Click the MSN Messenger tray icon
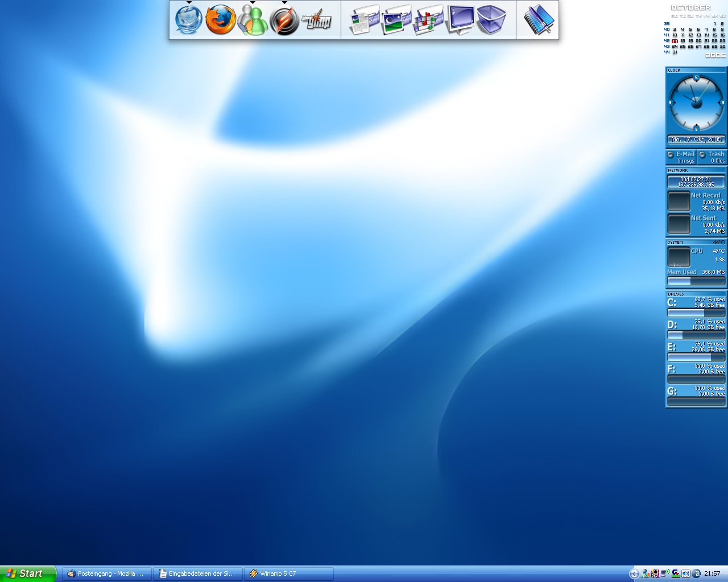The width and height of the screenshot is (728, 582). (645, 573)
